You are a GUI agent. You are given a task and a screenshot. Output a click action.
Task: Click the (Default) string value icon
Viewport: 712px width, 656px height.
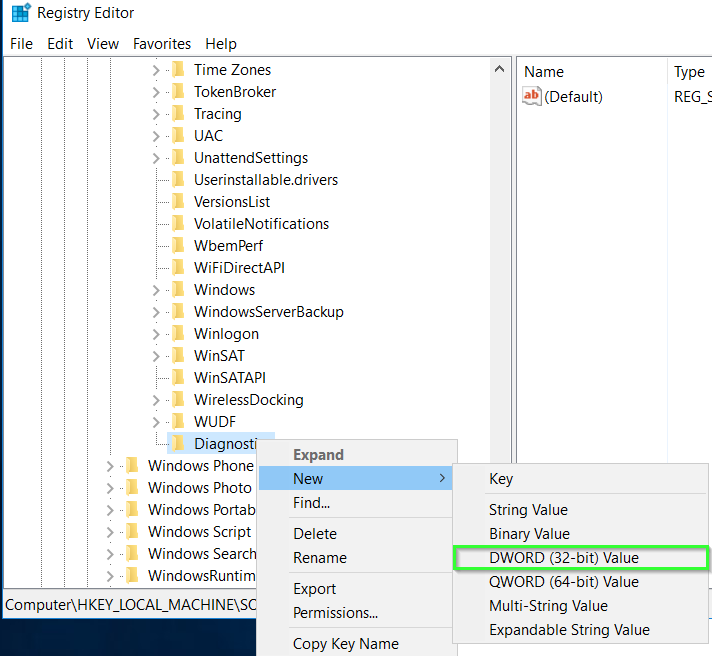(x=532, y=97)
